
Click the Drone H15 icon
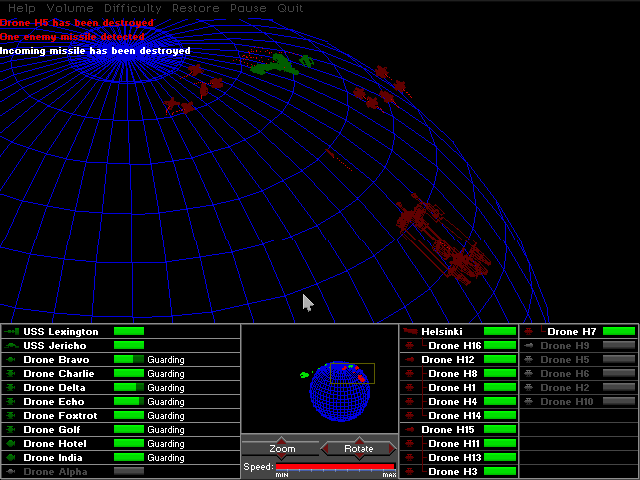pyautogui.click(x=410, y=429)
